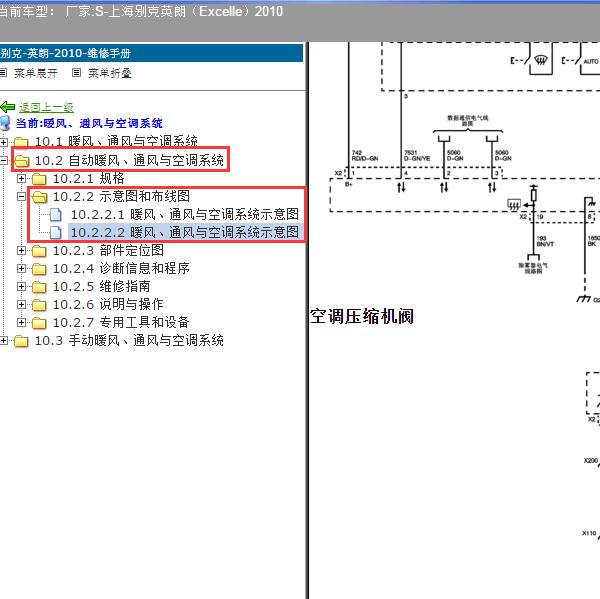Screen dimensions: 600x599
Task: Click the 菜单折叠 collapse-all button
Action: click(x=110, y=73)
